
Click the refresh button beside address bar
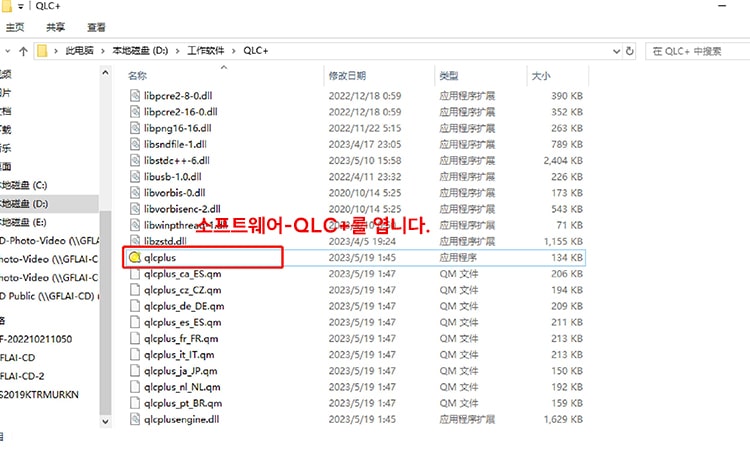click(630, 51)
